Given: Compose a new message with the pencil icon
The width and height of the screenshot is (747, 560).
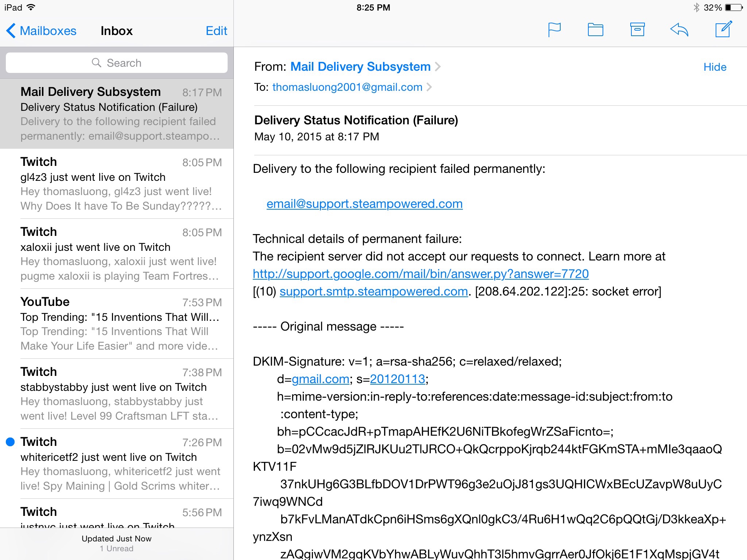Looking at the screenshot, I should pyautogui.click(x=723, y=30).
